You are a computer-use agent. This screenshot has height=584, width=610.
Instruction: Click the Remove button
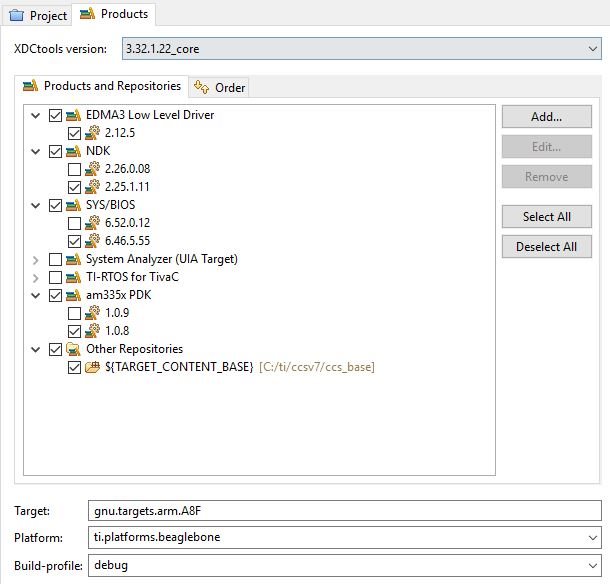(x=547, y=177)
